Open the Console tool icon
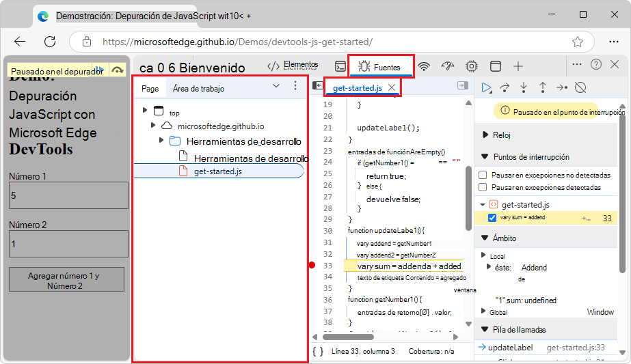 click(x=340, y=66)
